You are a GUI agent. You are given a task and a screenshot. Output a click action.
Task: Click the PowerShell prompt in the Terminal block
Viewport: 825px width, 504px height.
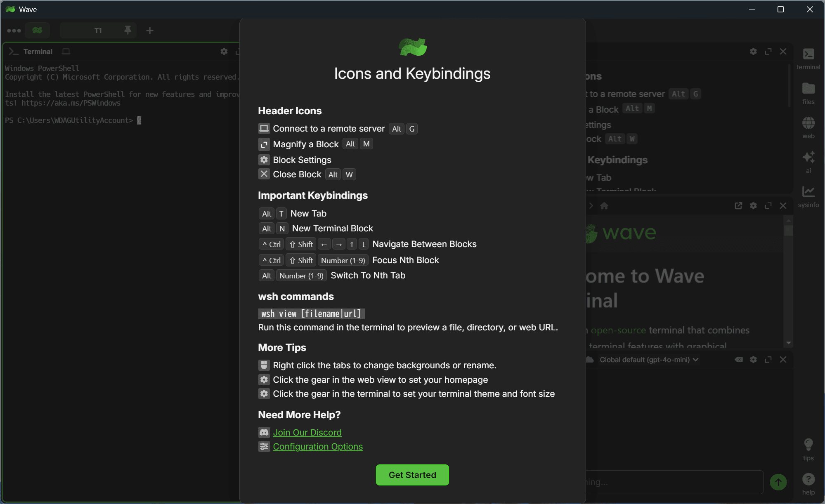click(69, 120)
